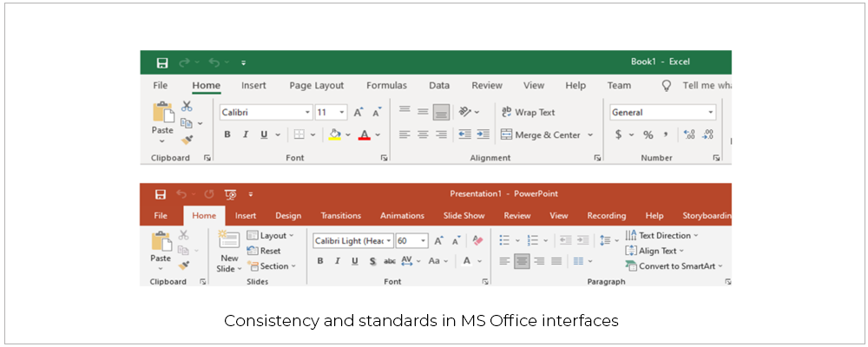Click the Save icon in Excel title bar
This screenshot has width=868, height=347.
[162, 63]
